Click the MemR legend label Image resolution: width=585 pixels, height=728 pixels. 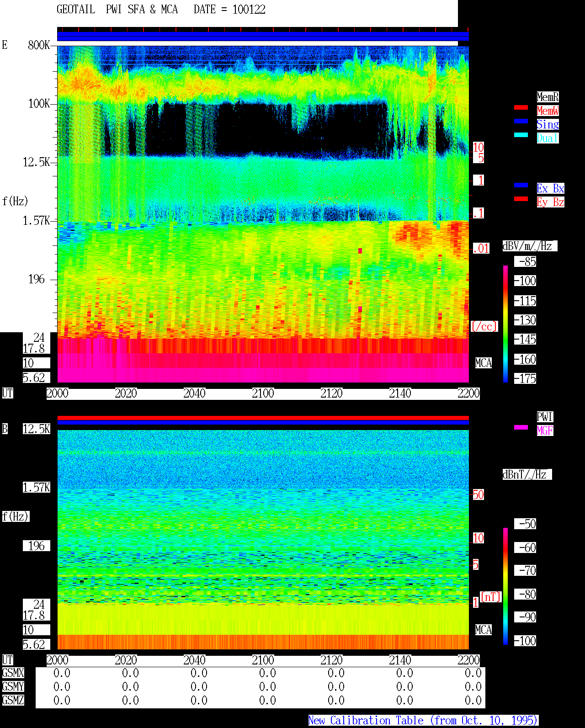[548, 97]
